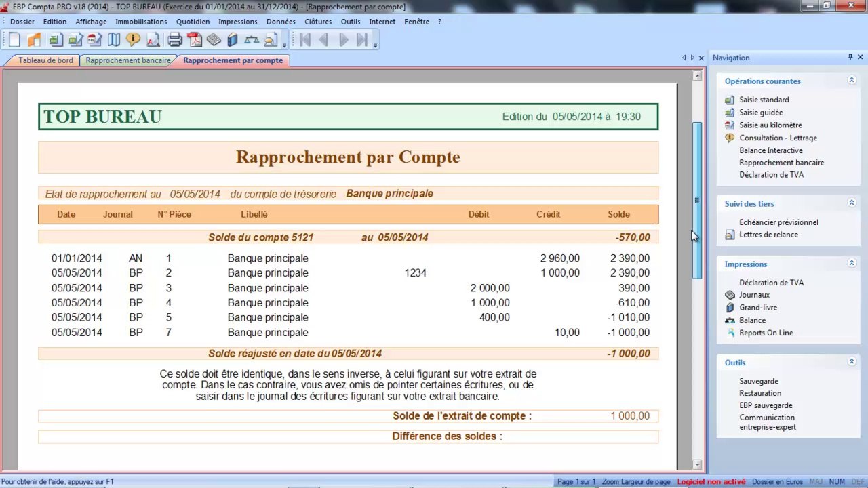Click the Consultation - Lettrage icon in Navigation panel
Screen dimensions: 868x488
(x=730, y=138)
